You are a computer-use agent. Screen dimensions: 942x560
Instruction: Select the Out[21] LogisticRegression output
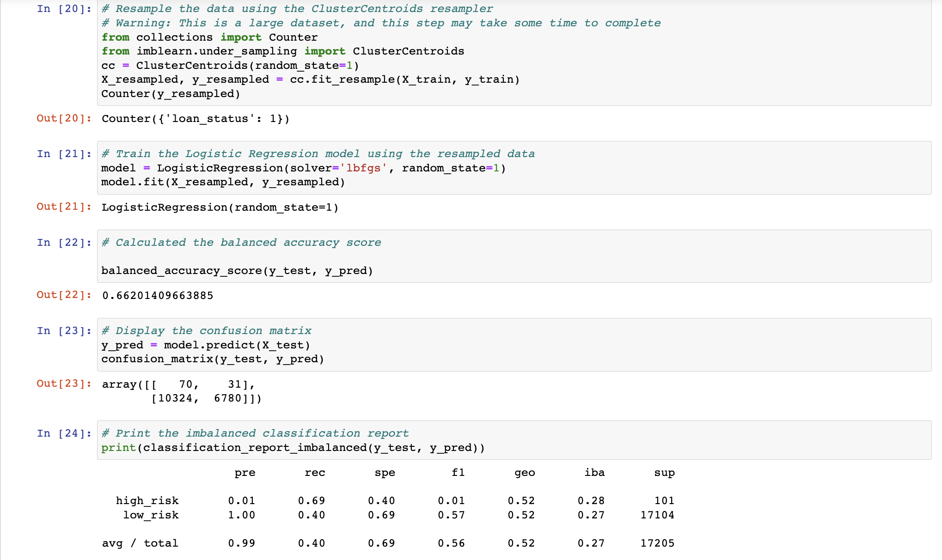coord(220,207)
